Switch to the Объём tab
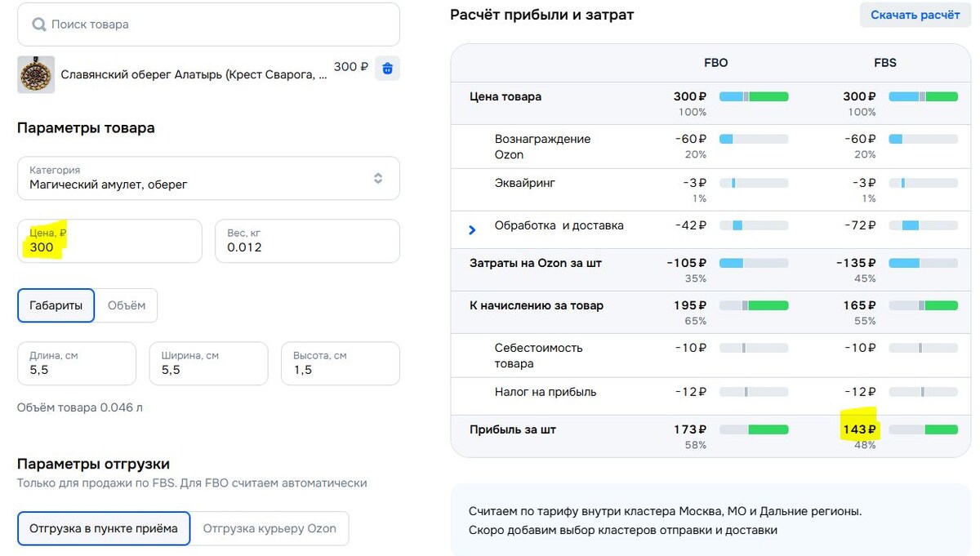Screen dimensions: 980x556 (127, 305)
